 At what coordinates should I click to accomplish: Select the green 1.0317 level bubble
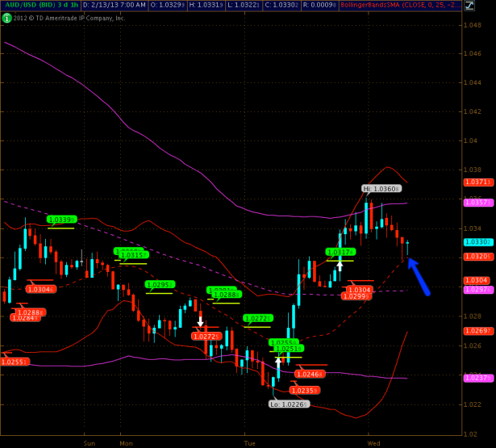pyautogui.click(x=340, y=252)
